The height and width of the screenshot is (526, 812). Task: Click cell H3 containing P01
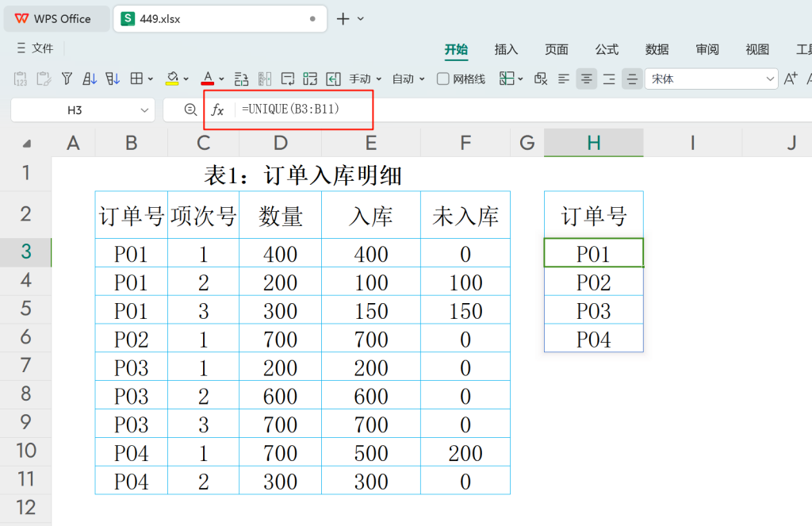coord(593,253)
